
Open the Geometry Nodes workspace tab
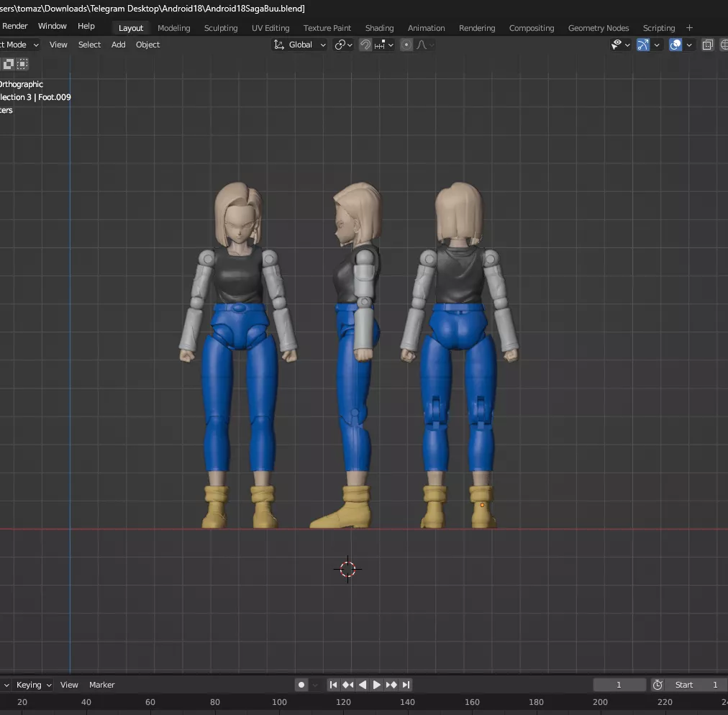(599, 28)
